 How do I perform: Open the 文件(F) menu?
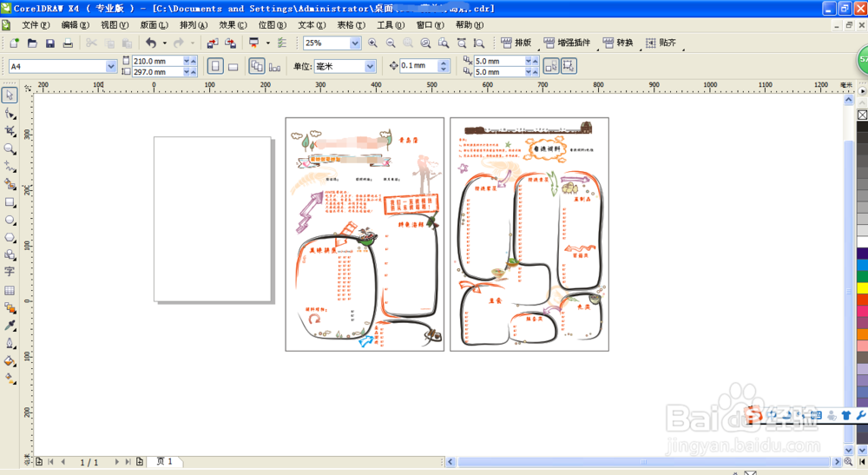point(36,25)
